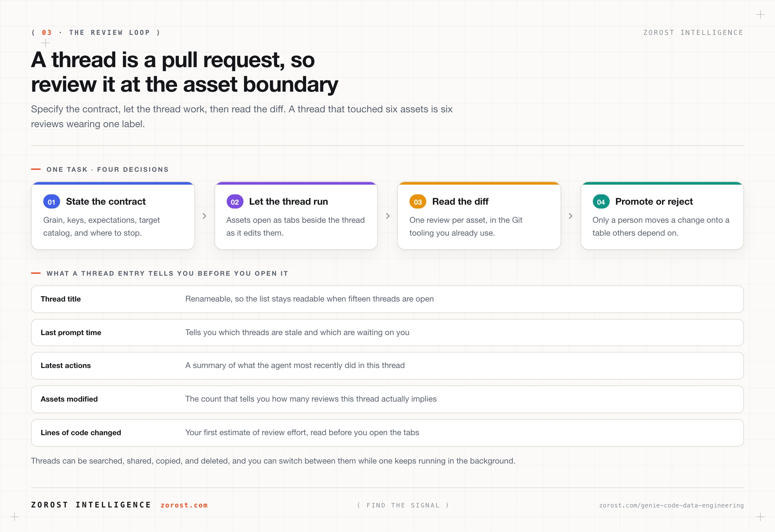Select the State the contract card title
775x532 pixels.
tap(106, 202)
